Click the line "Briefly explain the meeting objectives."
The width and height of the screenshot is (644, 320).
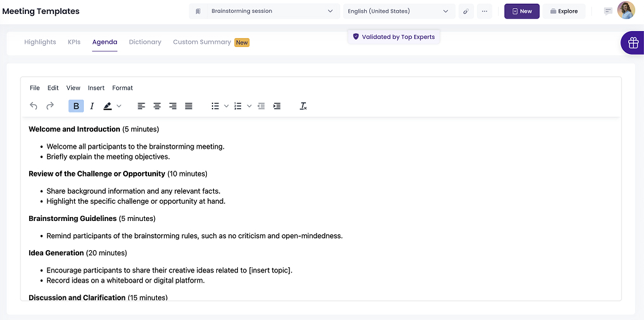(x=108, y=157)
